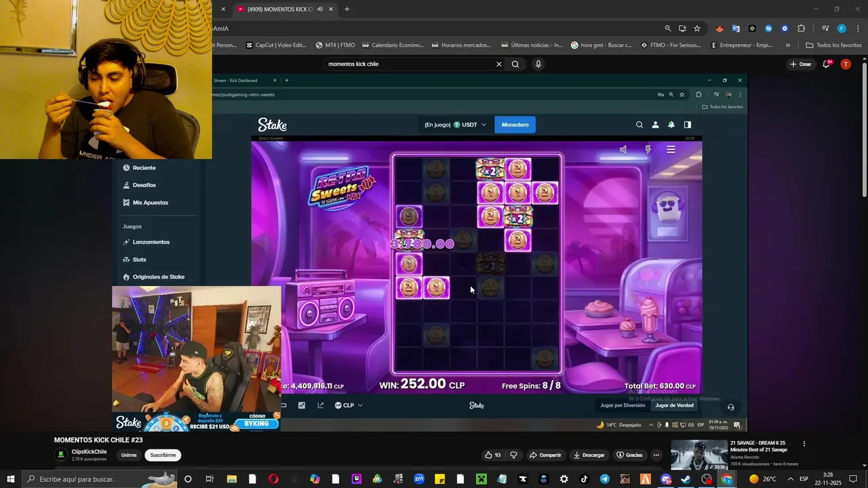Image resolution: width=868 pixels, height=488 pixels.
Task: Open the Chrome profile avatar F
Action: pos(842,28)
